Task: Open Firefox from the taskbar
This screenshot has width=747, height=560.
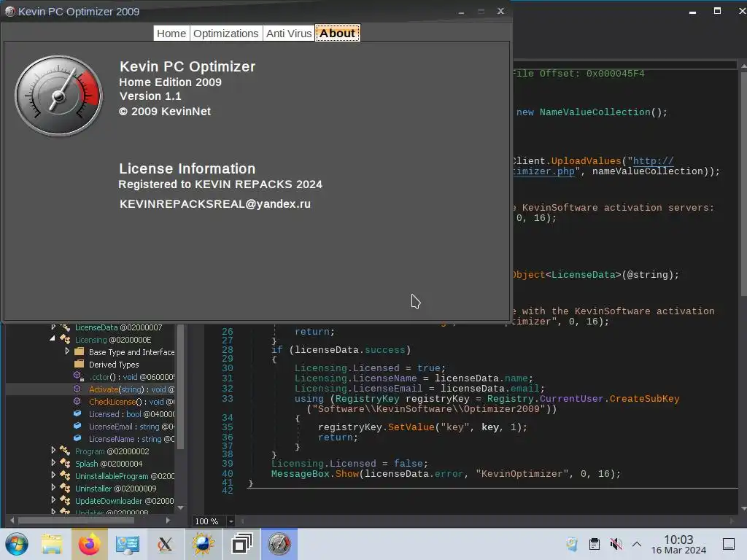Action: pyautogui.click(x=90, y=544)
